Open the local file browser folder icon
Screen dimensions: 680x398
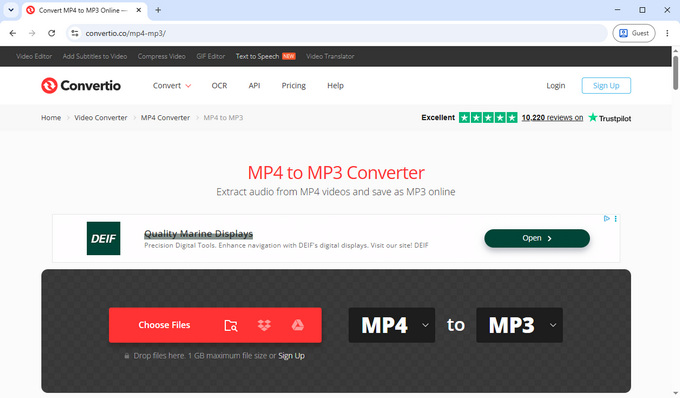[x=231, y=325]
